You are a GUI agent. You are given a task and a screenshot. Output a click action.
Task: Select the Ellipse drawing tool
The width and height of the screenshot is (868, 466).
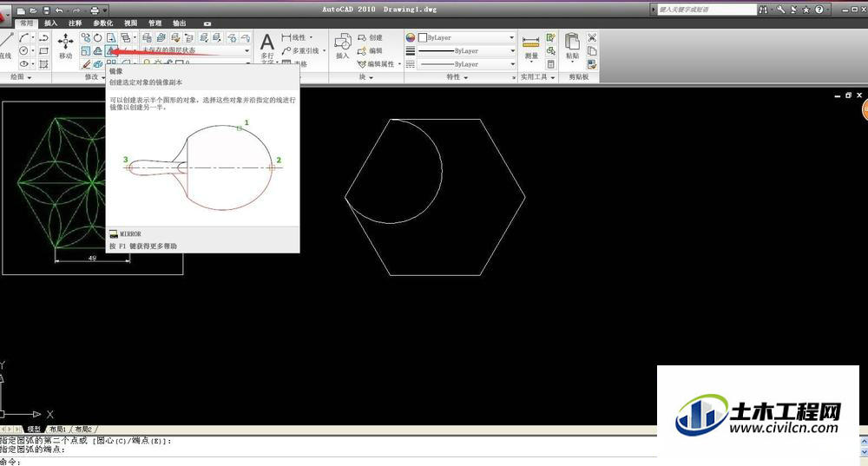23,64
